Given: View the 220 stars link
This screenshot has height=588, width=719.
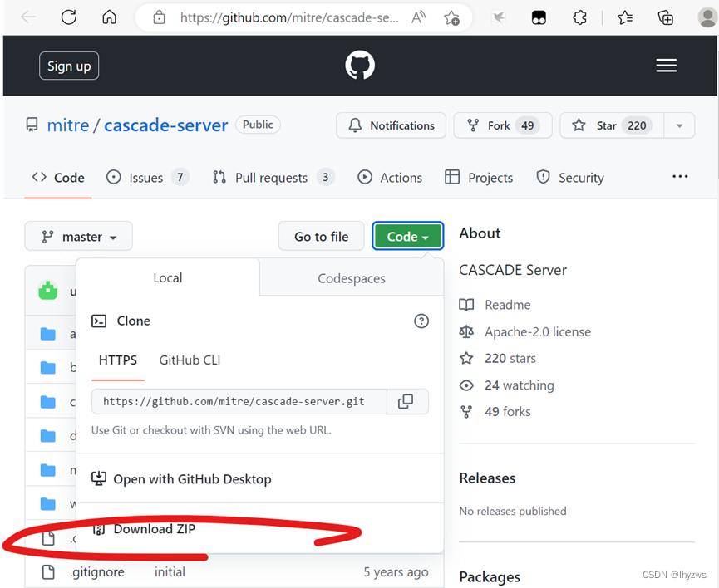Looking at the screenshot, I should [510, 359].
